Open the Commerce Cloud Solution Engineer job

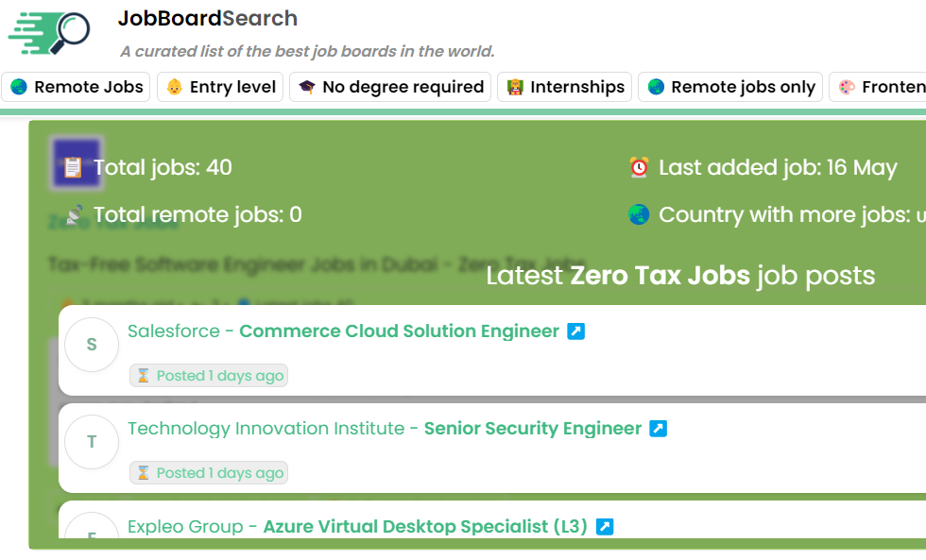pos(399,331)
